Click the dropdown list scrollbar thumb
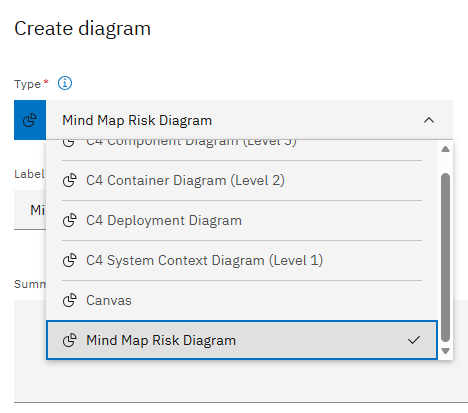This screenshot has width=468, height=413. click(x=445, y=257)
